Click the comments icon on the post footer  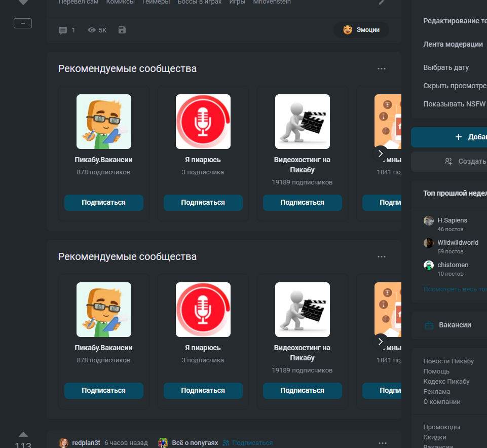click(63, 30)
